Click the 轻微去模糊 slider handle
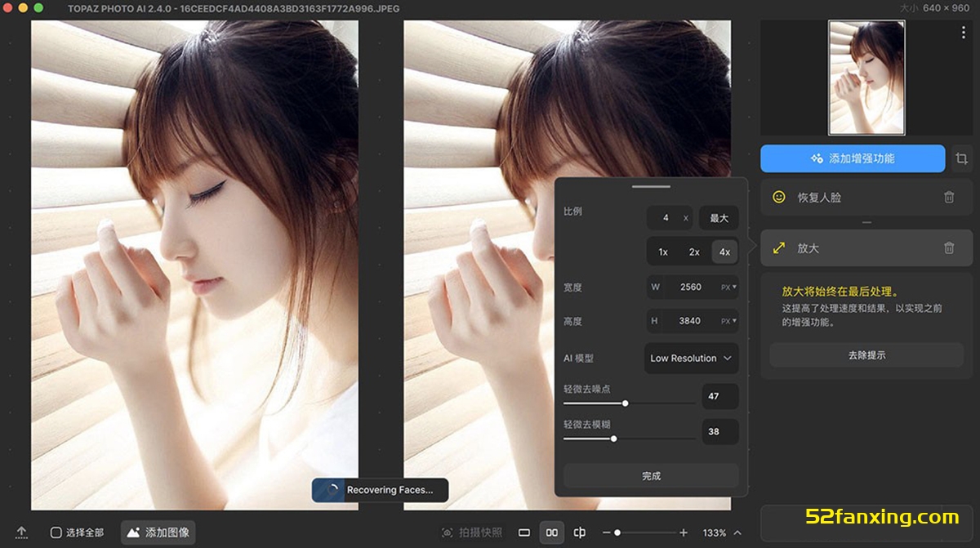 coord(613,439)
